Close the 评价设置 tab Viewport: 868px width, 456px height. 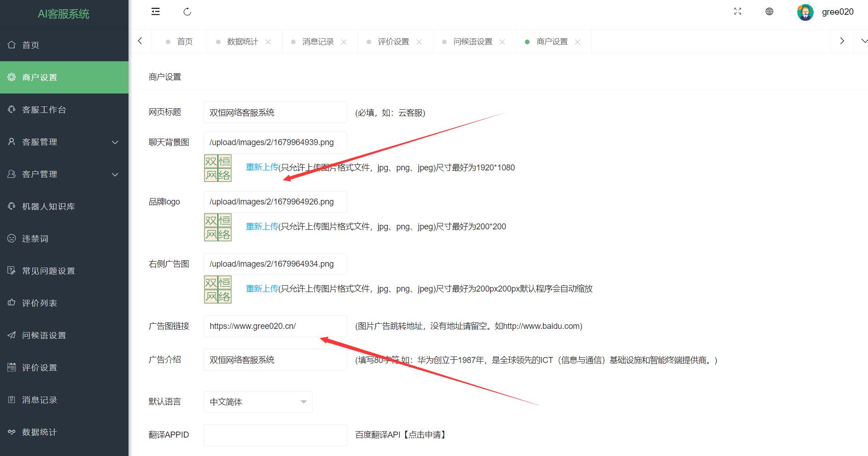tap(419, 42)
